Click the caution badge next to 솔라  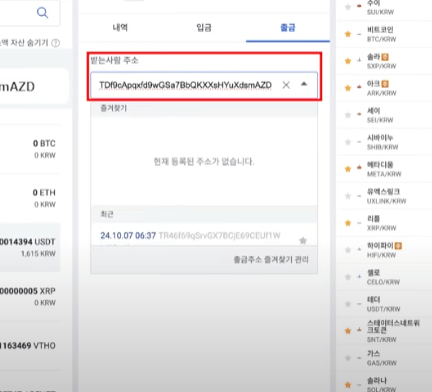click(385, 57)
